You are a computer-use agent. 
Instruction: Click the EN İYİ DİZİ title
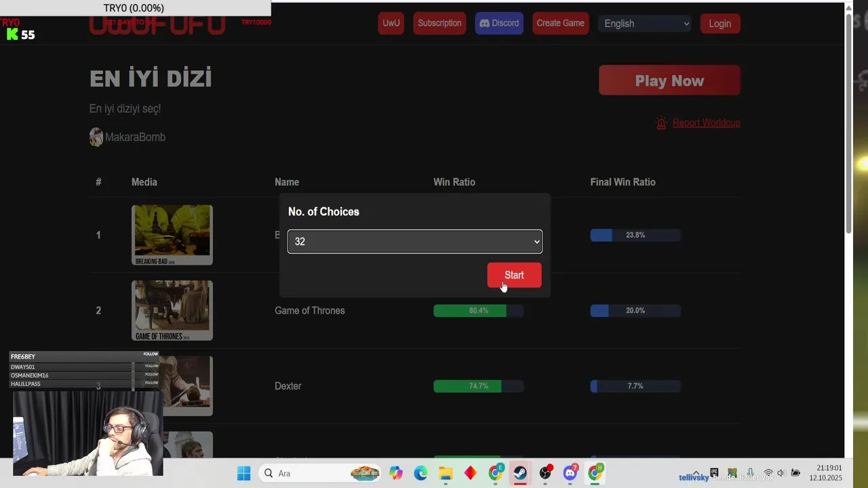pos(151,79)
